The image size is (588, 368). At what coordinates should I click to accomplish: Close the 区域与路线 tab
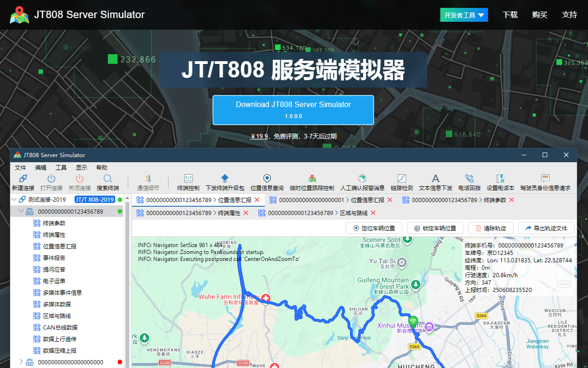click(x=373, y=213)
